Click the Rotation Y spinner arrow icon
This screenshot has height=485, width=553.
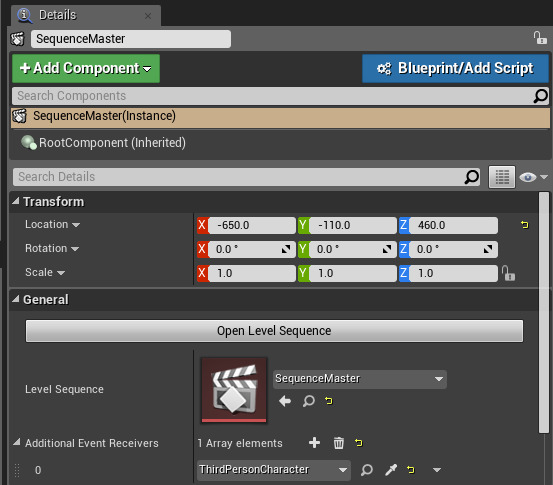pyautogui.click(x=387, y=249)
